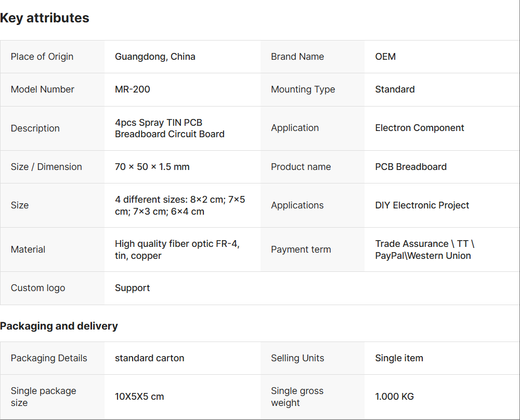Click the High quality fiber optic FR-4 material
The image size is (520, 420).
(x=177, y=250)
